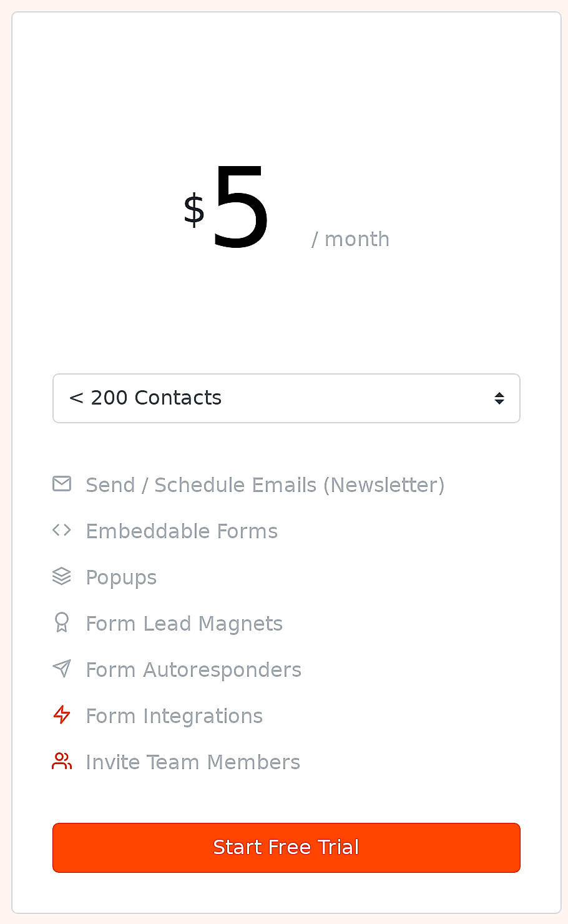Screen dimensions: 568x924
Task: Click the up-down arrows in the contacts selector
Action: 499,398
